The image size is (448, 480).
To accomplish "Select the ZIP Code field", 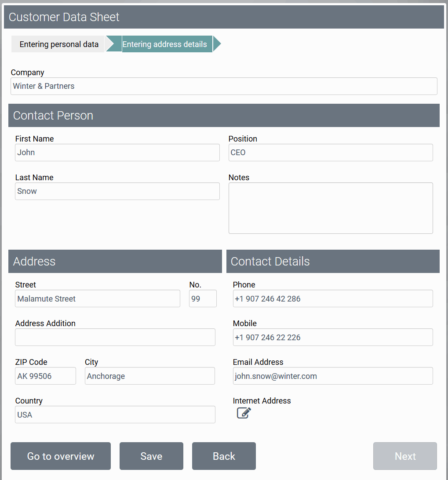I will pyautogui.click(x=45, y=376).
